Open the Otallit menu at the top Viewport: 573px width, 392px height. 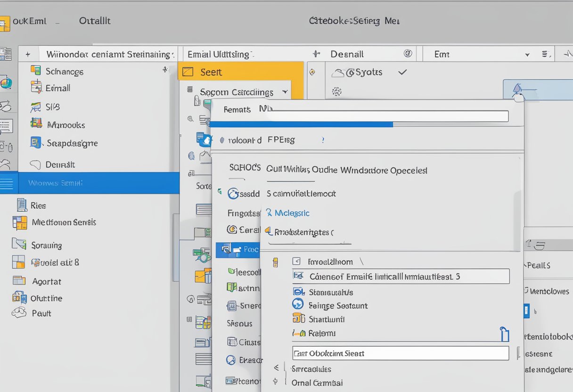coord(94,20)
